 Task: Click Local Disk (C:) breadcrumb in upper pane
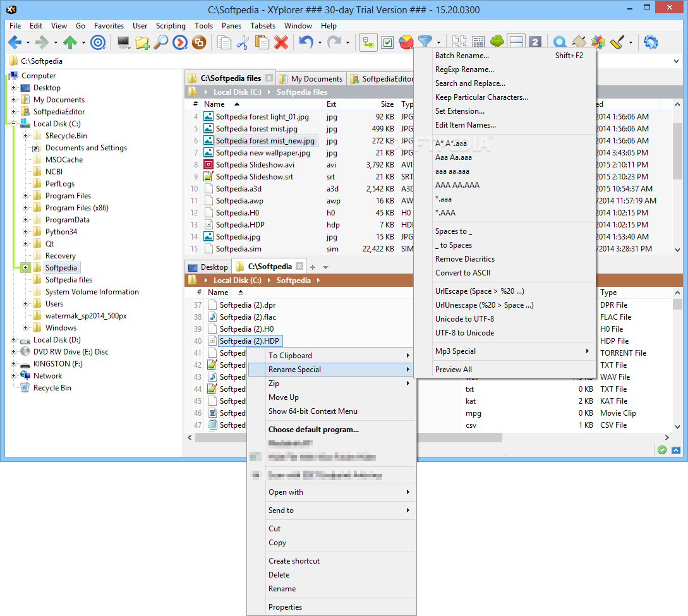(238, 92)
